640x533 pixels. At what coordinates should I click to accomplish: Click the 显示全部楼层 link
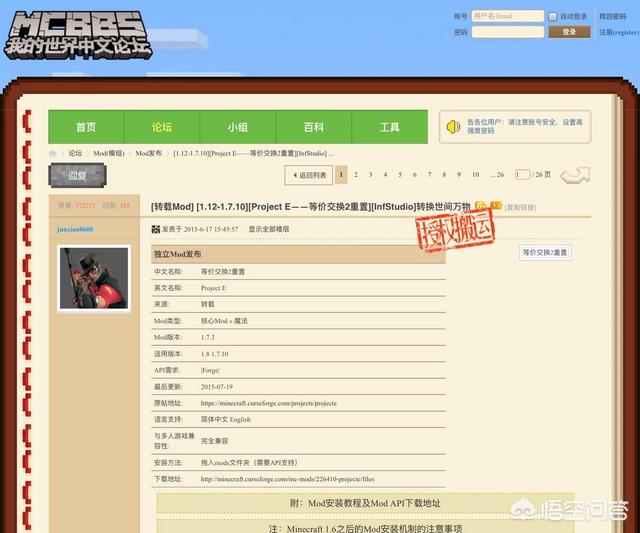pos(269,229)
